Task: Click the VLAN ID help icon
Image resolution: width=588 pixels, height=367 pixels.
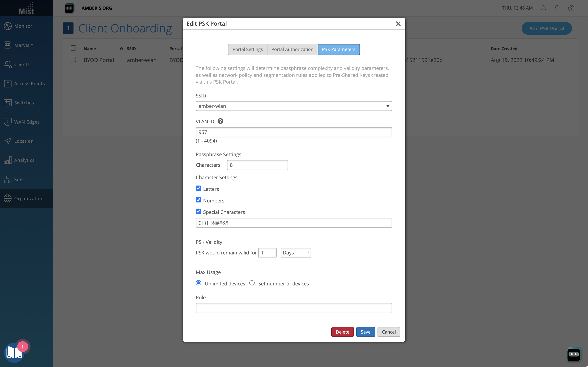Action: (x=220, y=121)
